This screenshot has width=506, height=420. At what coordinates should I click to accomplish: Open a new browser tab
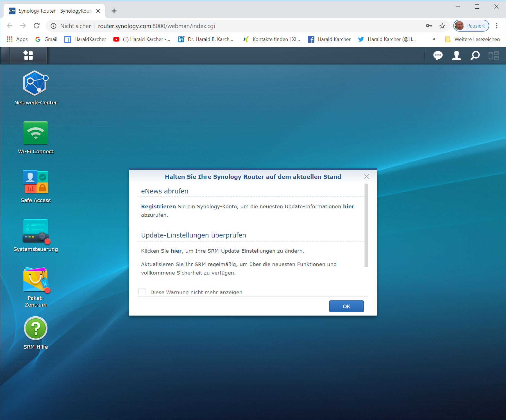coord(114,11)
